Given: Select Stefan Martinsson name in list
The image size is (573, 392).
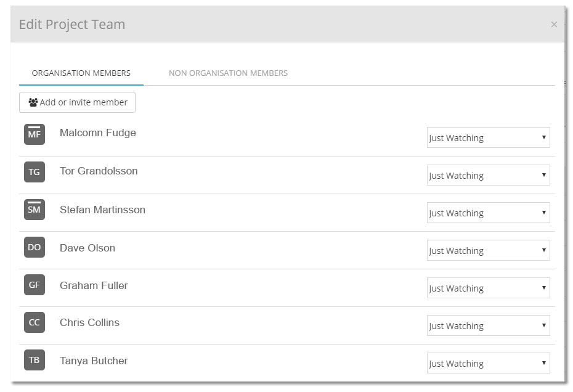Looking at the screenshot, I should (x=103, y=210).
